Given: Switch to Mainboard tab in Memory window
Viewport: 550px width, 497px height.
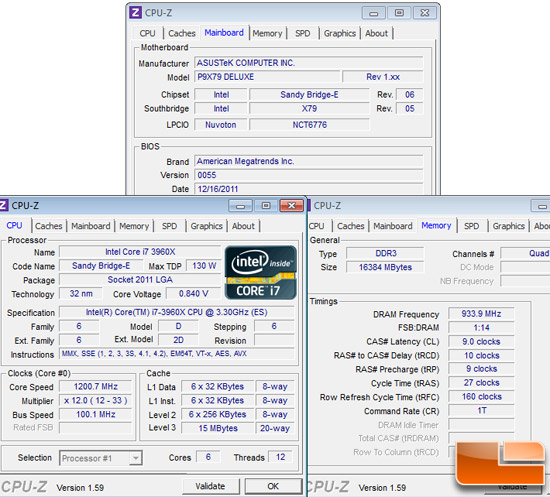Looking at the screenshot, I should point(393,226).
